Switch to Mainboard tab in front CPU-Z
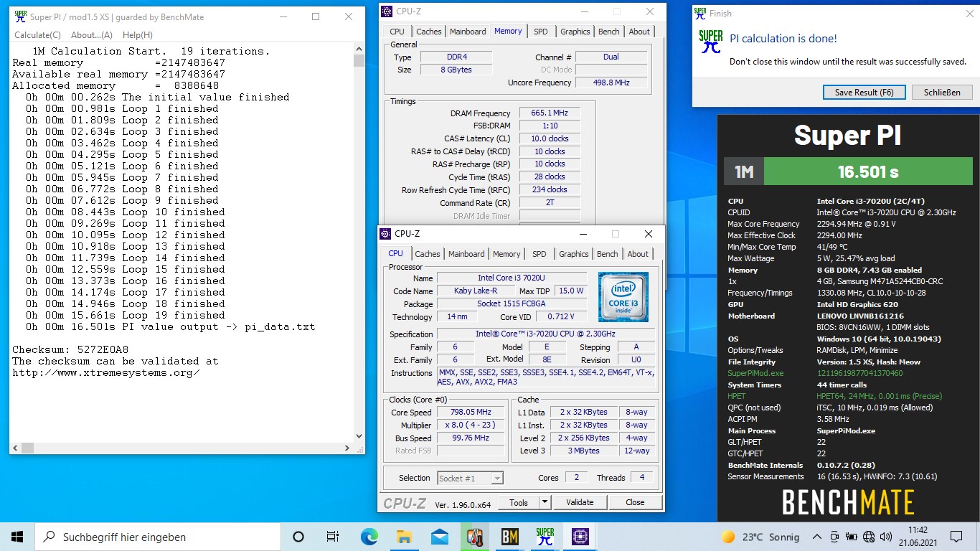 click(x=466, y=254)
